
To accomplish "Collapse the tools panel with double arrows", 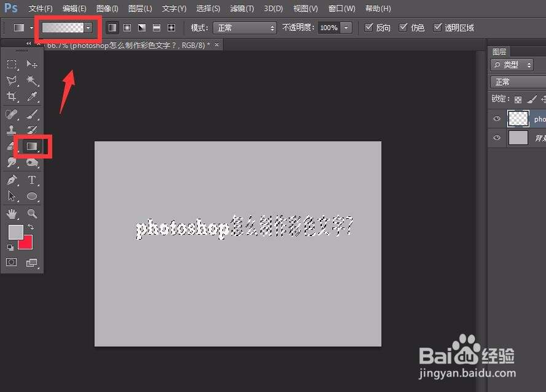I will point(28,43).
